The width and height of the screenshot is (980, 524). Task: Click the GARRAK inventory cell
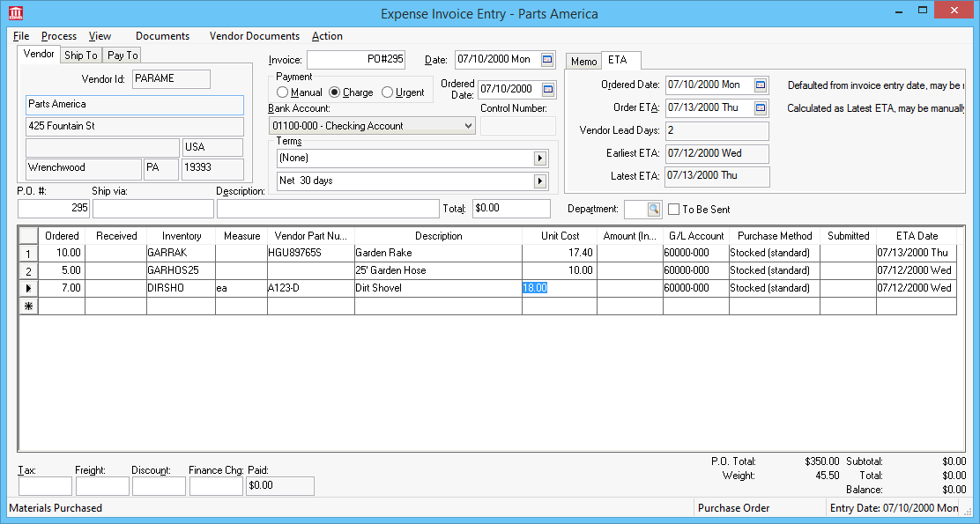point(182,253)
